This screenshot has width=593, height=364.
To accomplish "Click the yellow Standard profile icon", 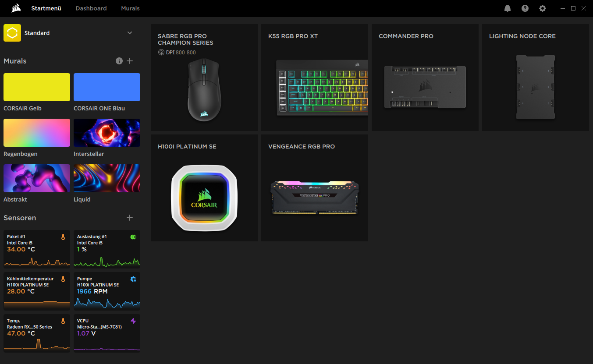I will coord(12,33).
